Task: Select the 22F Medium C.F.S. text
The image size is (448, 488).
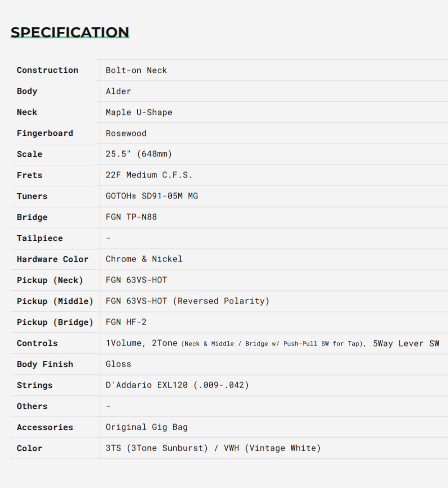Action: 149,175
